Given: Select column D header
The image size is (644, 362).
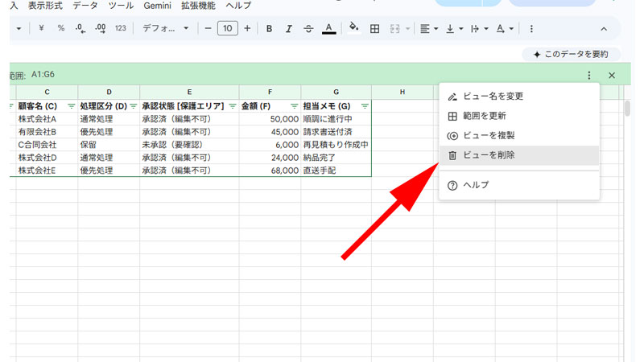Looking at the screenshot, I should point(109,93).
